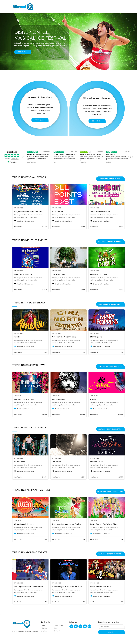Click the Book Now button on the hero banner

pos(23,52)
